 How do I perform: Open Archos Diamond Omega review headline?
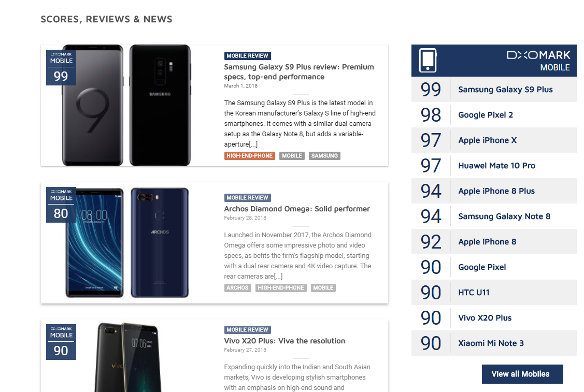pos(297,209)
